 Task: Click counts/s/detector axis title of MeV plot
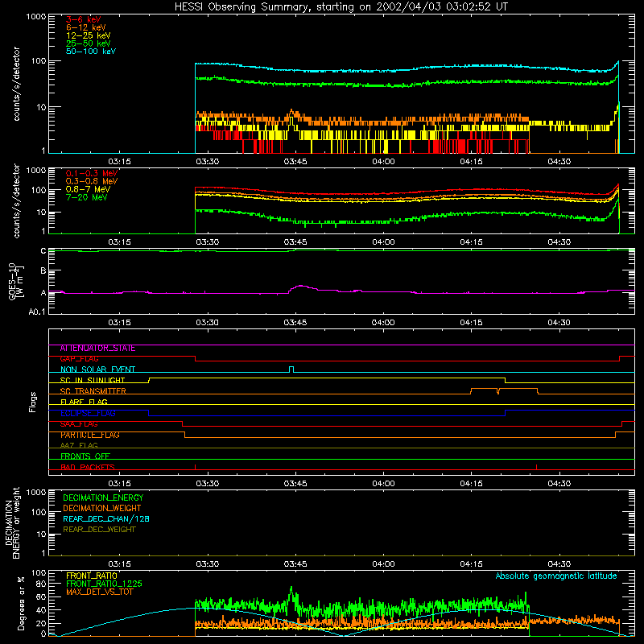(16, 200)
